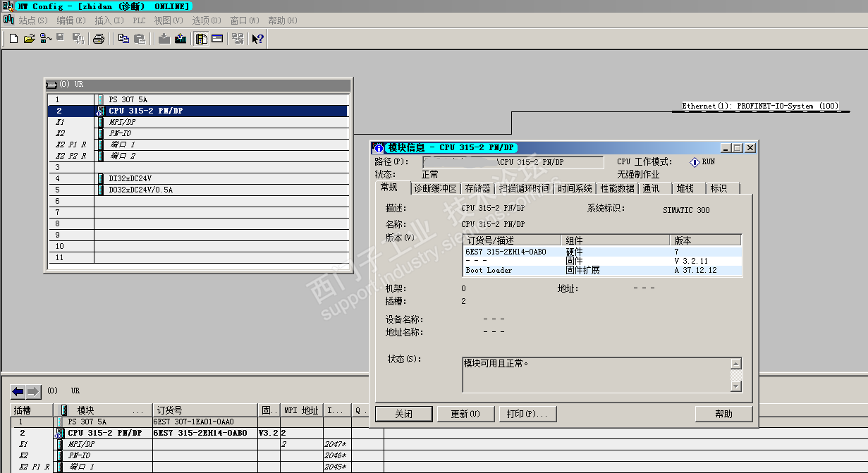868x473 pixels.
Task: Click the 路径 field in module info dialog
Action: click(x=513, y=162)
